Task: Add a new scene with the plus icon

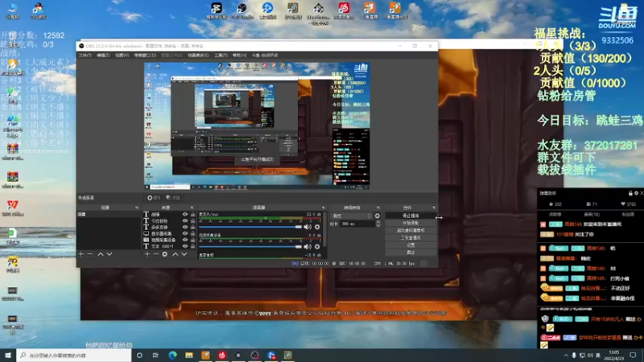Action: (x=81, y=254)
